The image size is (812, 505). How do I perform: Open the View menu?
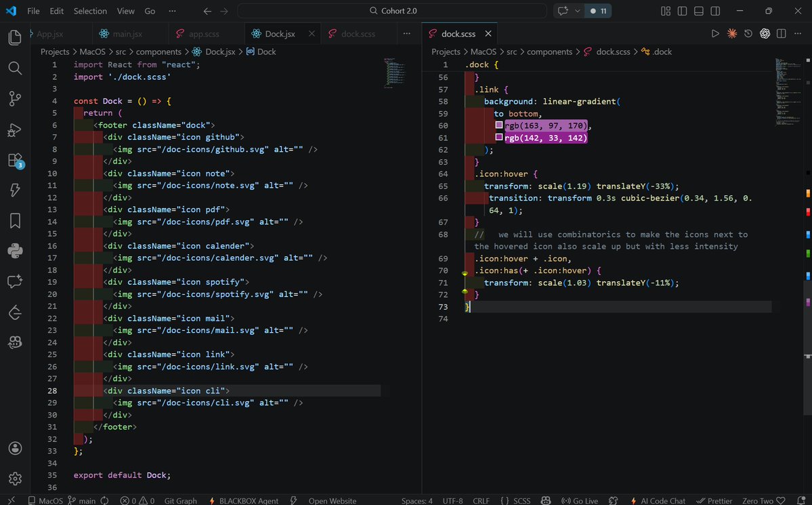125,11
